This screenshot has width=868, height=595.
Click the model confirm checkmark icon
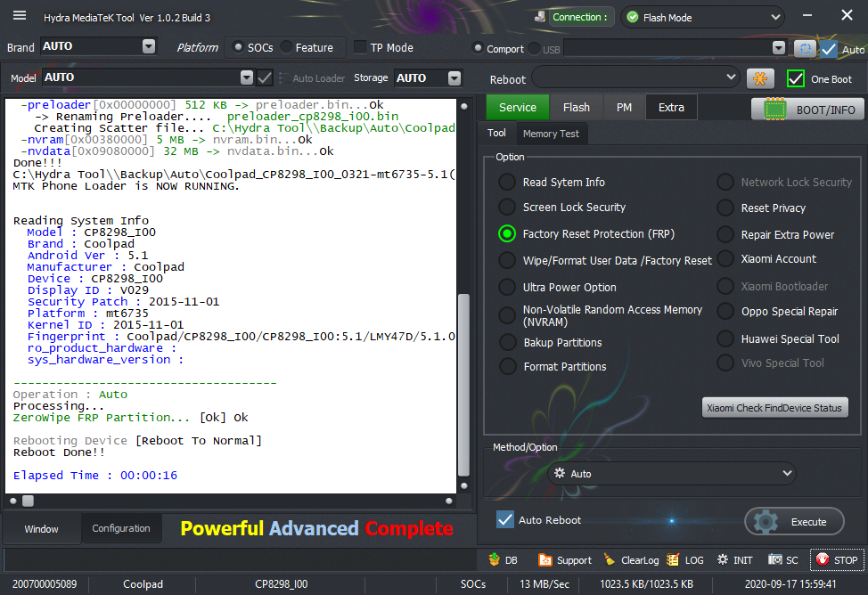point(265,77)
